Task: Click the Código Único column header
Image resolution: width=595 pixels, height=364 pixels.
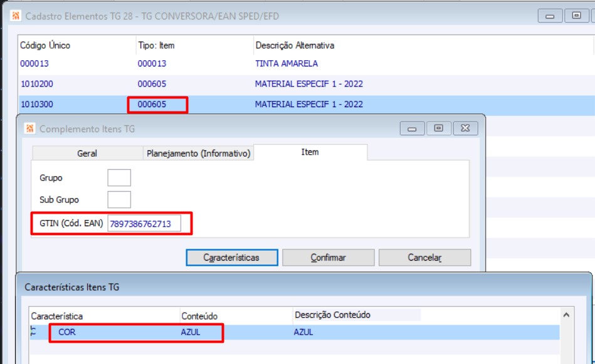Action: click(45, 45)
